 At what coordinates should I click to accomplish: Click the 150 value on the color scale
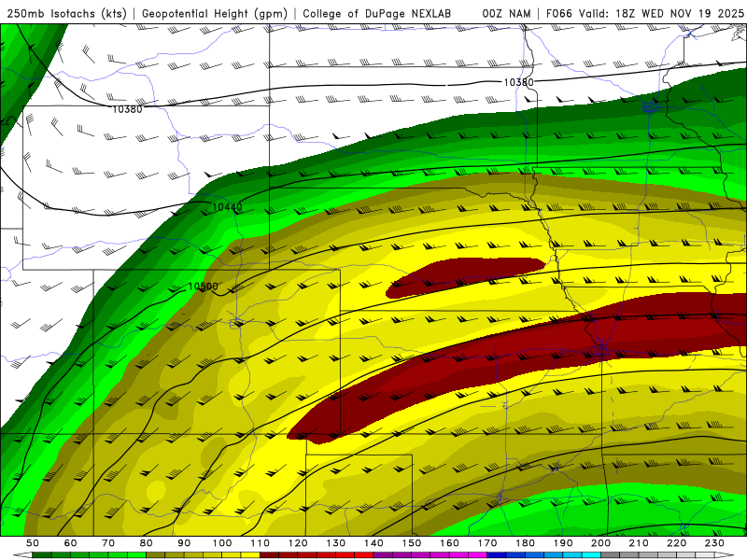412,543
